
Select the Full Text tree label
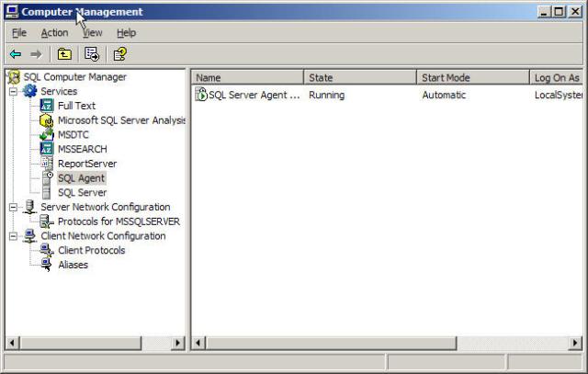(76, 106)
